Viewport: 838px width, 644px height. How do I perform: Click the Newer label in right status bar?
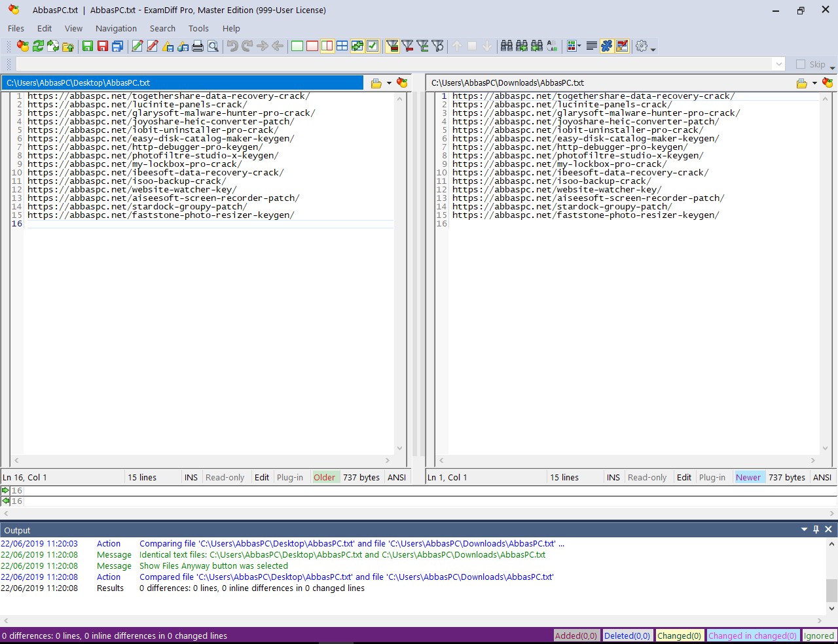[x=748, y=477]
